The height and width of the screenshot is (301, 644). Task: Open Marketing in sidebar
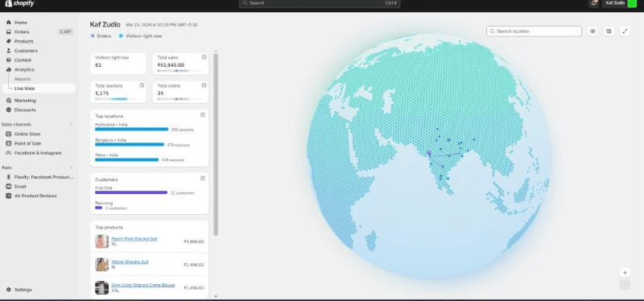click(25, 101)
